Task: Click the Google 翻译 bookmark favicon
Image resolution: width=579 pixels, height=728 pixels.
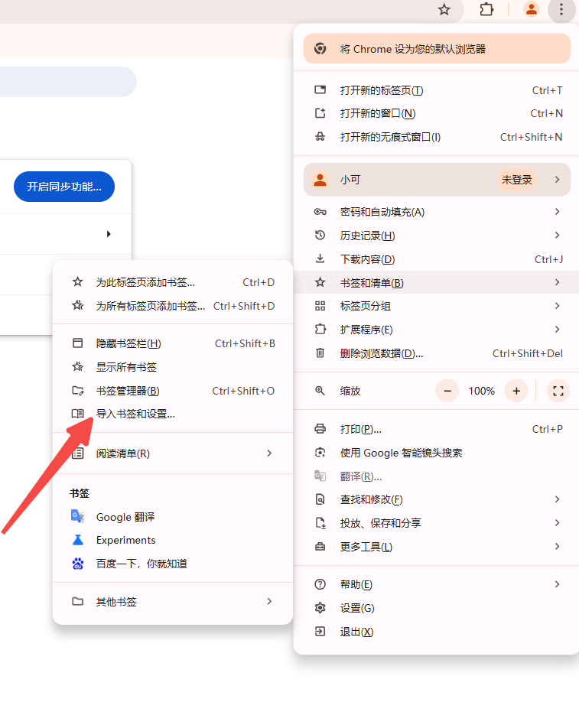Action: click(x=77, y=517)
